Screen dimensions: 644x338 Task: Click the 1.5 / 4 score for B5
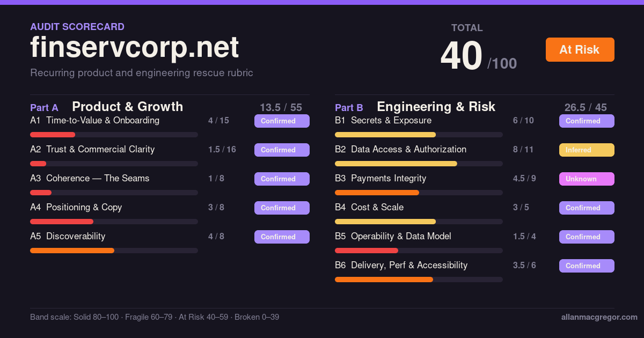point(524,237)
